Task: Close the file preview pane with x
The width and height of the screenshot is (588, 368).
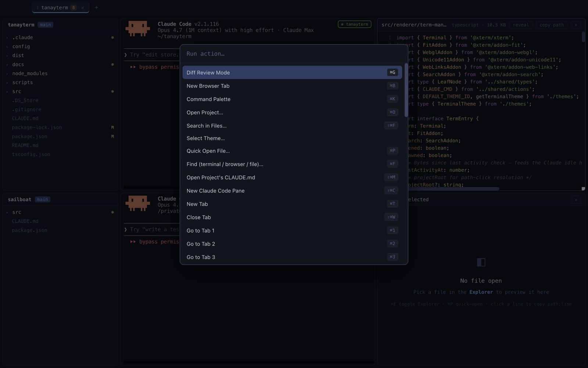Action: [x=576, y=25]
